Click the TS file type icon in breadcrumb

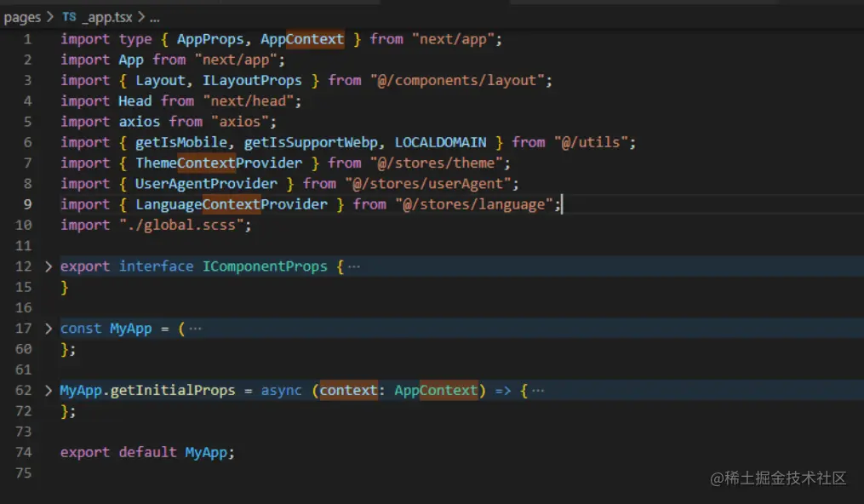pos(69,17)
